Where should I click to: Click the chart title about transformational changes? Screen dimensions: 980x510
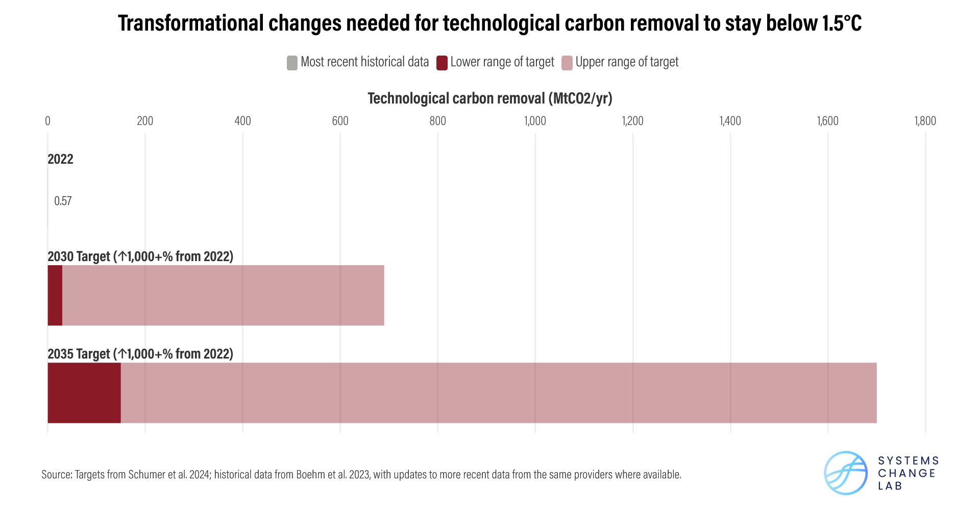[489, 23]
